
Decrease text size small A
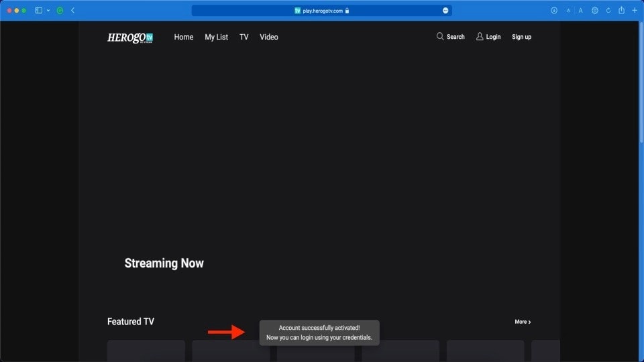pos(568,11)
